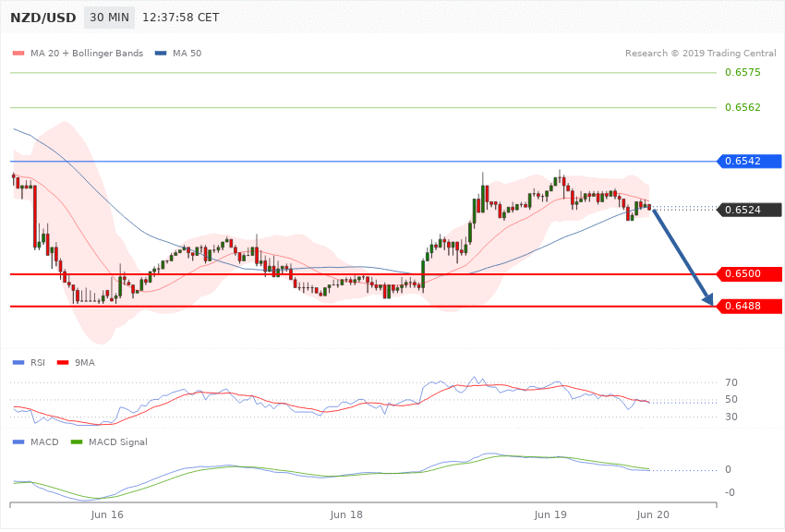
Task: Click the MACD blue legend swatch
Action: click(x=18, y=441)
